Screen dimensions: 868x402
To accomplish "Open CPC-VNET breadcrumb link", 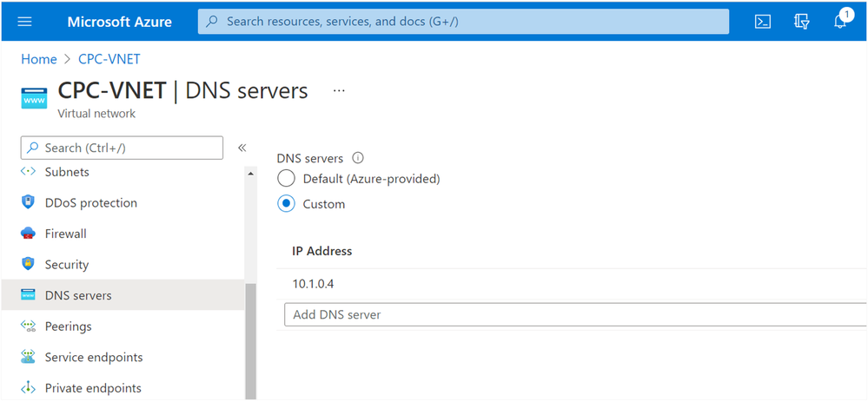I will pos(109,59).
